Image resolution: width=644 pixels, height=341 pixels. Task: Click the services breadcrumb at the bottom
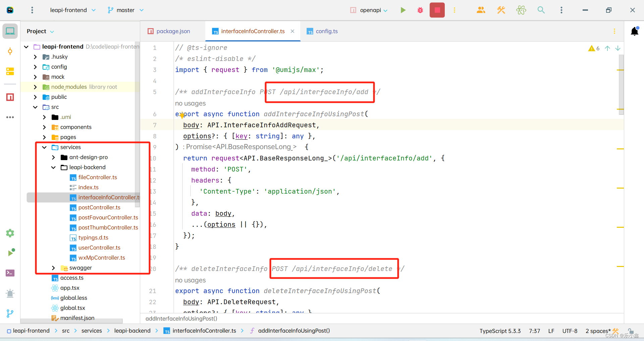[91, 331]
